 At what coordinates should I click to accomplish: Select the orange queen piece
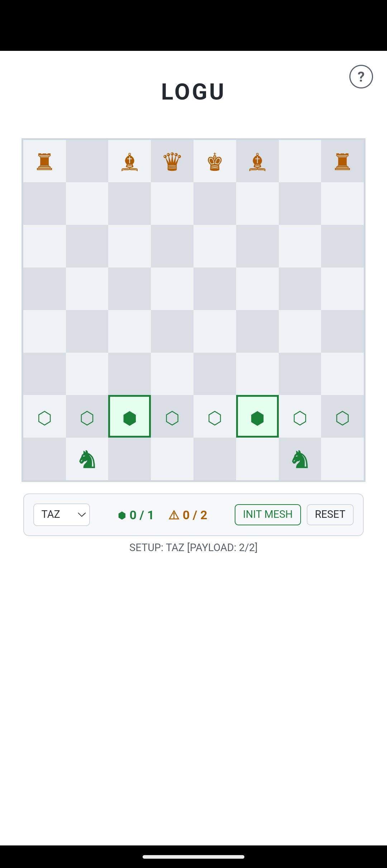pos(172,161)
